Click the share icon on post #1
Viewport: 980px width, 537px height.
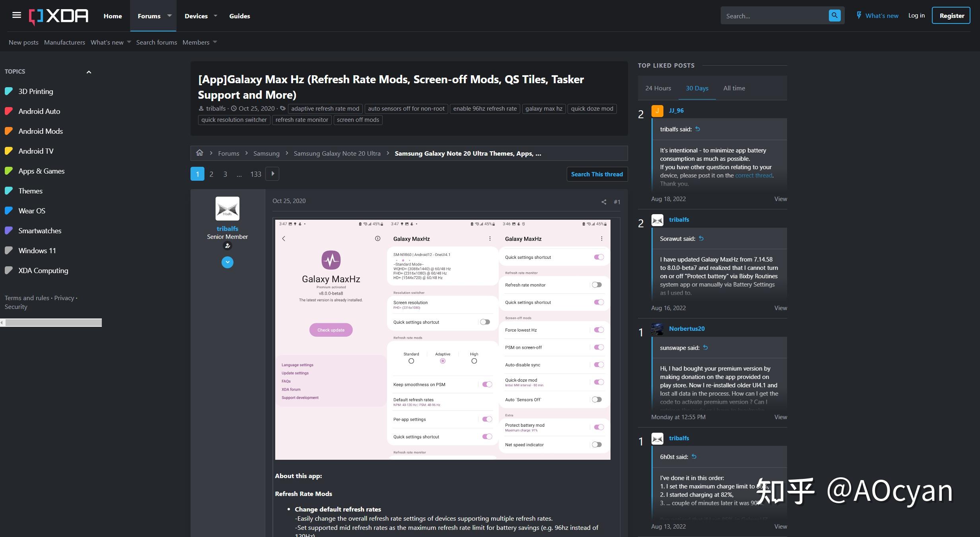604,202
